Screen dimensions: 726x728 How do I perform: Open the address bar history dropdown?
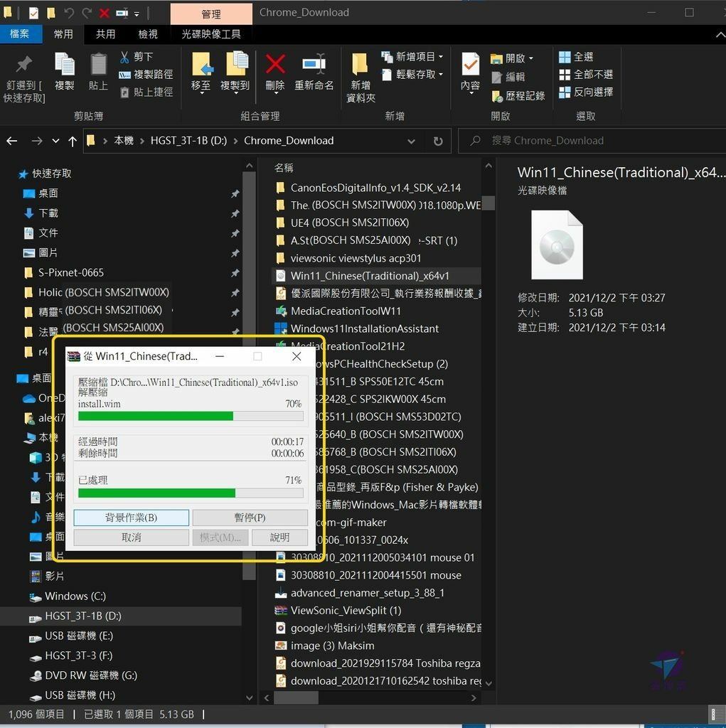(411, 141)
